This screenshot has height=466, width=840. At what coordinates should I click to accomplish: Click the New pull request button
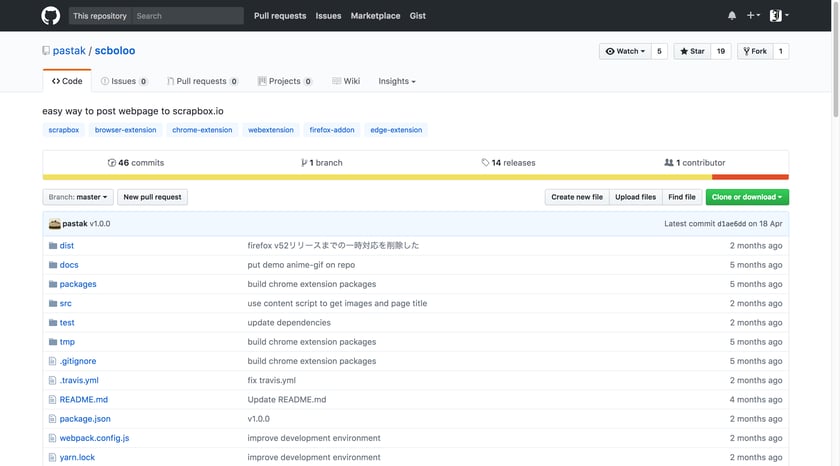pyautogui.click(x=152, y=197)
